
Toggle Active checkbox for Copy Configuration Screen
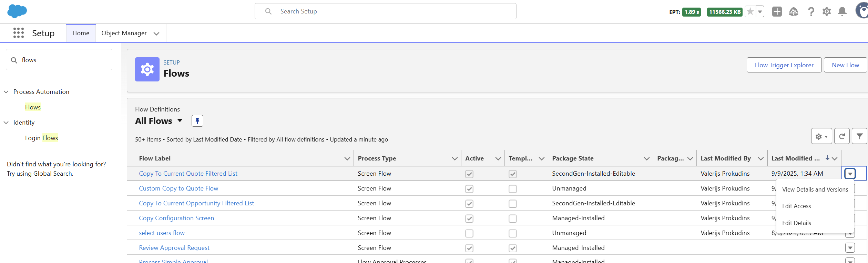[469, 218]
